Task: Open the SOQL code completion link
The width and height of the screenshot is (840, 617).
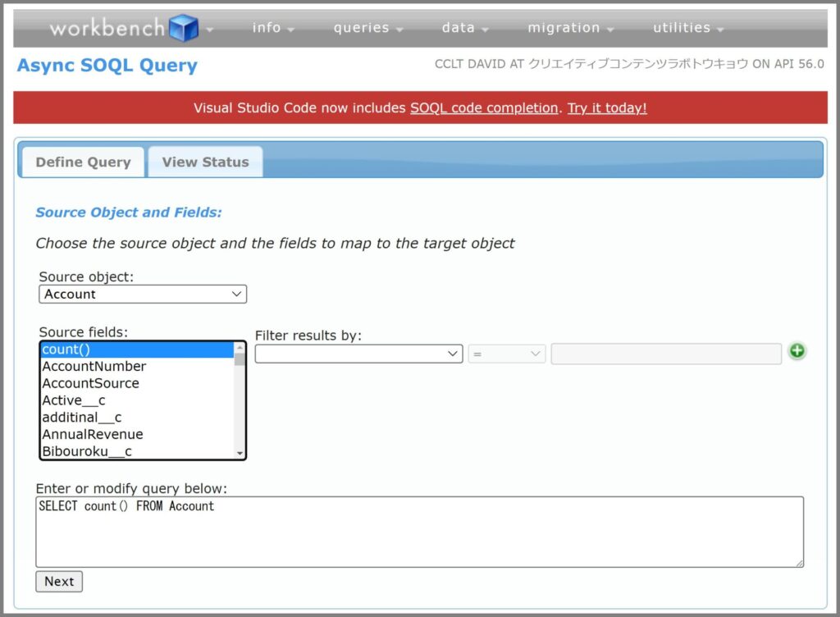Action: (x=483, y=107)
